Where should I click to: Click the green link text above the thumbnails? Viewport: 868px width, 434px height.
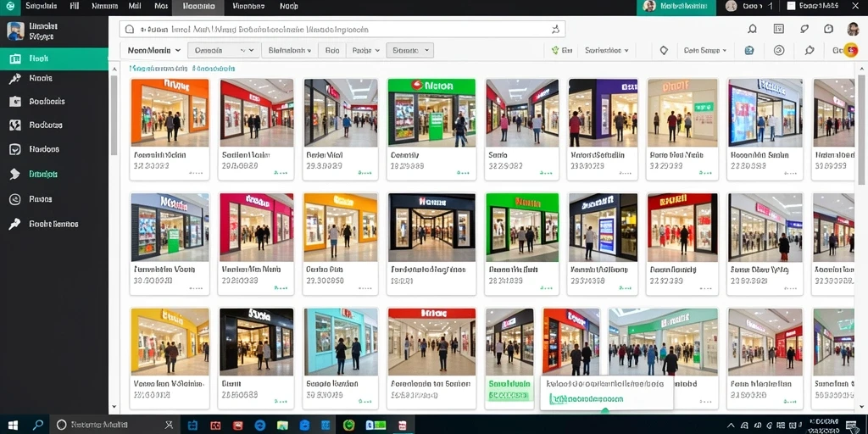182,69
